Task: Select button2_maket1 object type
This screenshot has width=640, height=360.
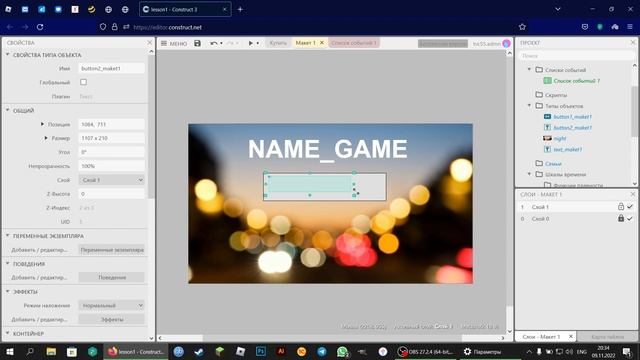Action: tap(572, 128)
